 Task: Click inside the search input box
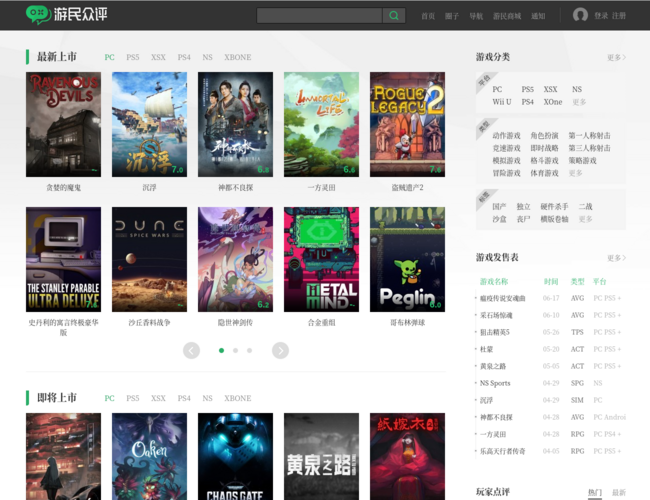click(x=319, y=16)
